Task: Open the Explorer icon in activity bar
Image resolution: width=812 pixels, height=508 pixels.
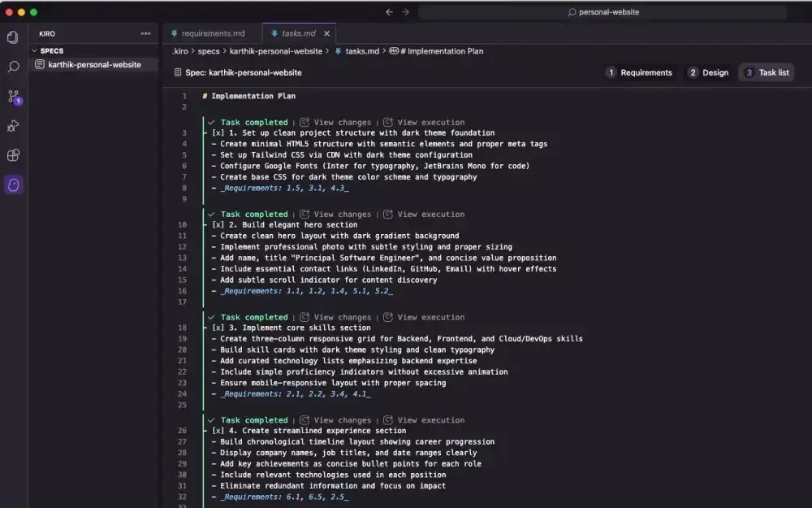Action: tap(13, 37)
